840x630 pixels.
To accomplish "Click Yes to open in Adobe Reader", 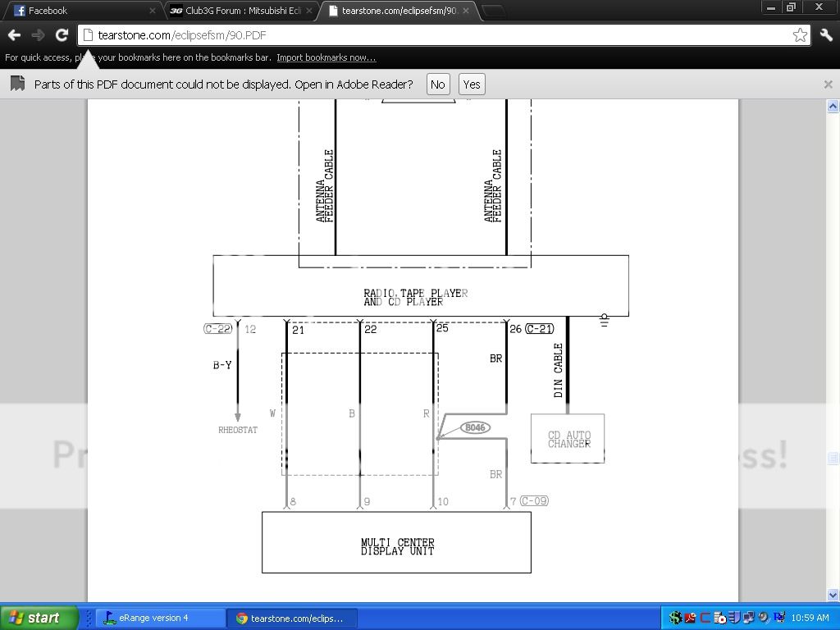I will click(x=471, y=84).
